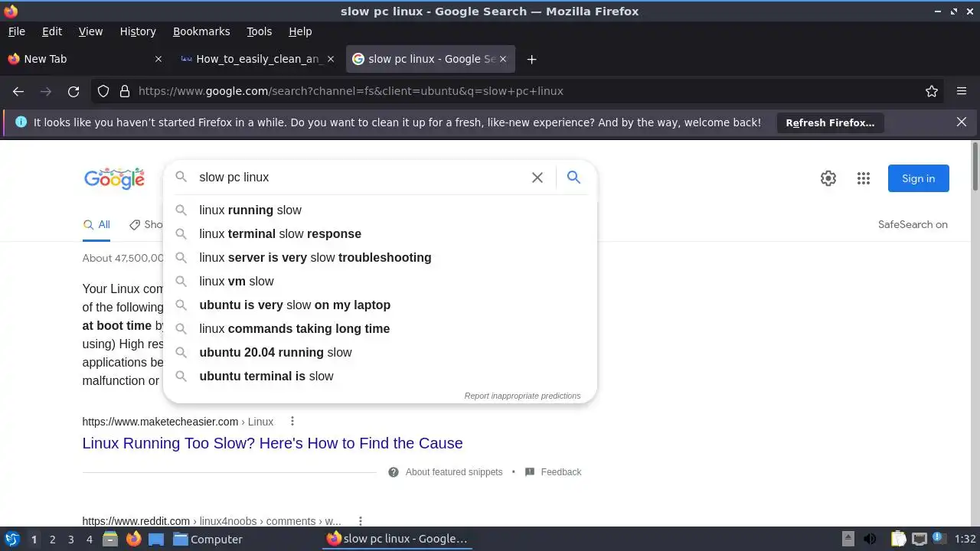Viewport: 980px width, 551px height.
Task: Click inside the Google search input field
Action: pyautogui.click(x=360, y=178)
